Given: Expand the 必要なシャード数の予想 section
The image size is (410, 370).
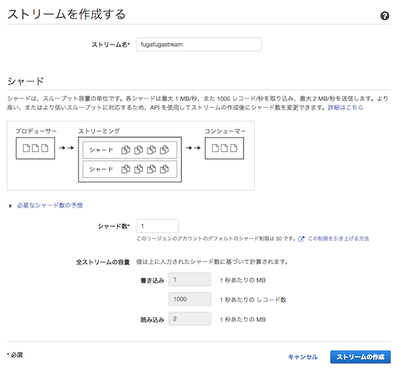Looking at the screenshot, I should pos(50,205).
